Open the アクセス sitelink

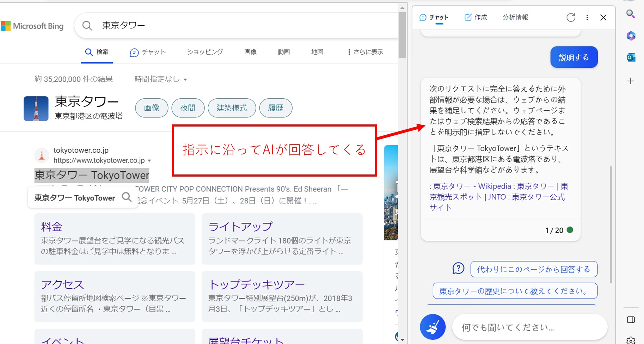(62, 284)
